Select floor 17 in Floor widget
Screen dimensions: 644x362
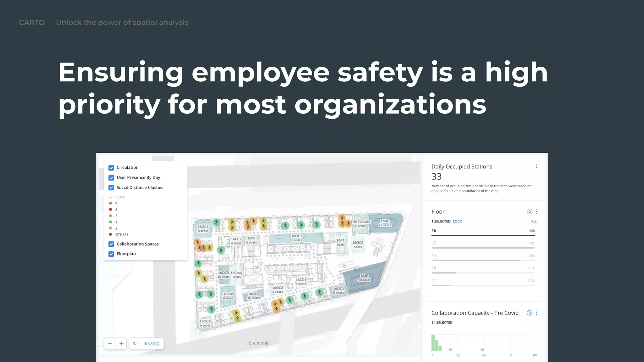coord(483,283)
